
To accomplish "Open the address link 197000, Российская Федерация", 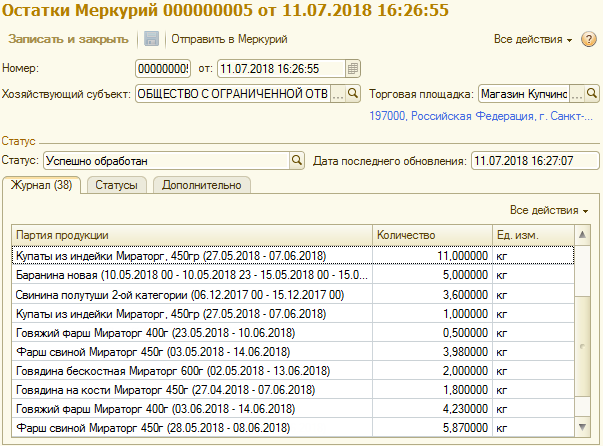I will click(x=481, y=116).
